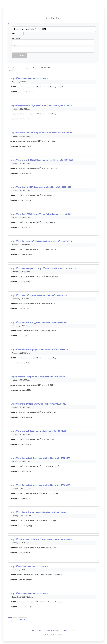
Task: Click the search query URL text field
Action: (53, 29)
